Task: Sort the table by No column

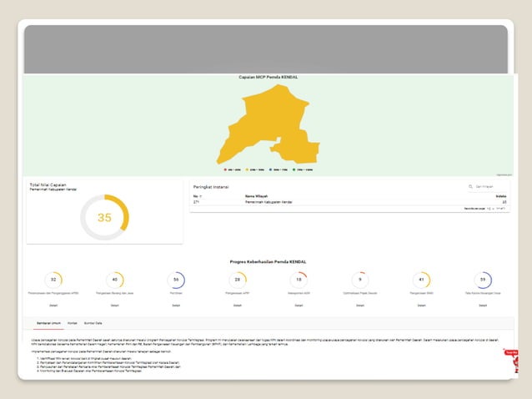Action: (196, 196)
